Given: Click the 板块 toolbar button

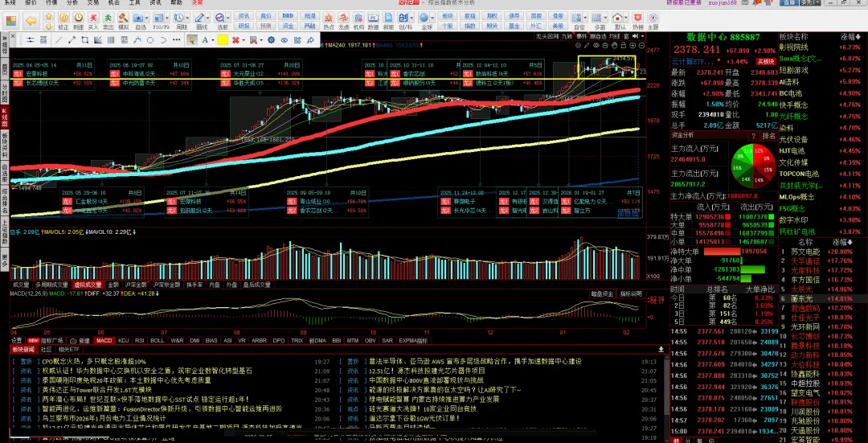Looking at the screenshot, I should pos(448,15).
